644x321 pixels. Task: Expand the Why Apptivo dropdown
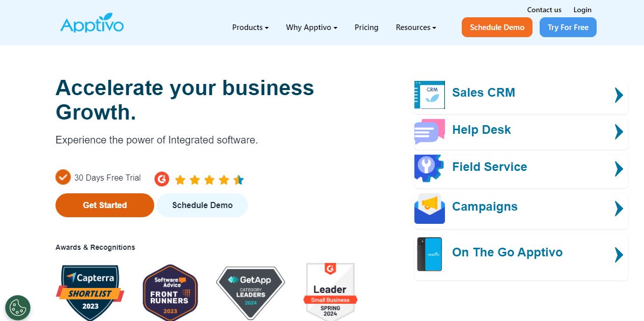312,27
